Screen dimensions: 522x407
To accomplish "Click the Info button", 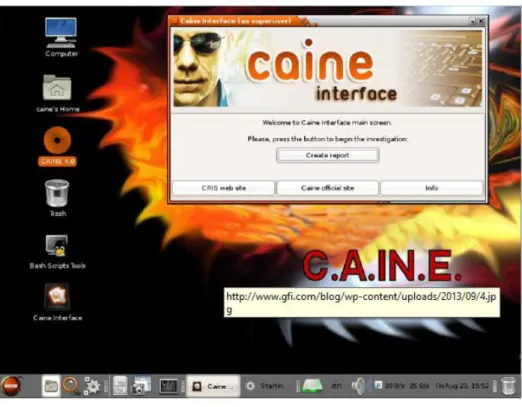I will point(432,188).
